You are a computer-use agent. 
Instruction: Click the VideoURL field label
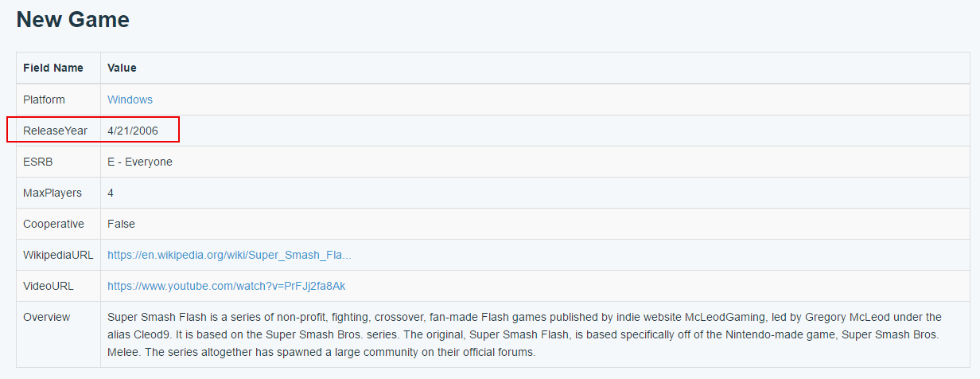[x=48, y=286]
